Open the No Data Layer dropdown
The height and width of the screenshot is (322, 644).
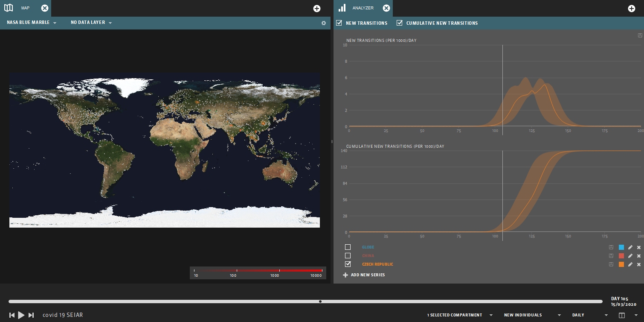click(x=91, y=23)
